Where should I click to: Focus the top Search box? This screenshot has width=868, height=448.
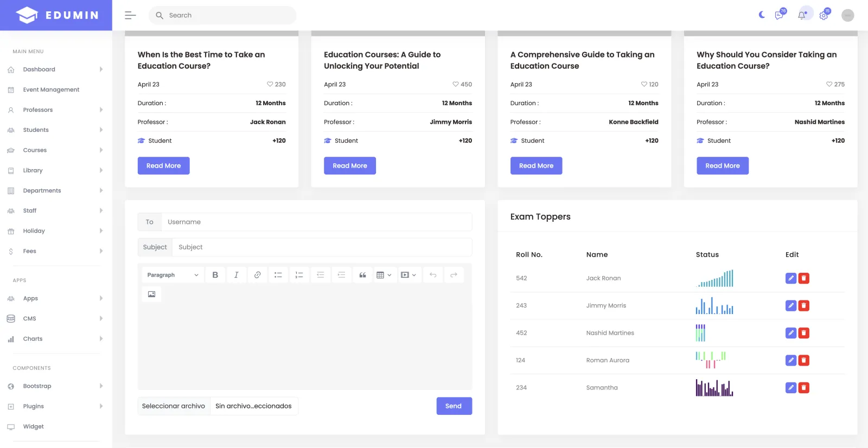(222, 15)
